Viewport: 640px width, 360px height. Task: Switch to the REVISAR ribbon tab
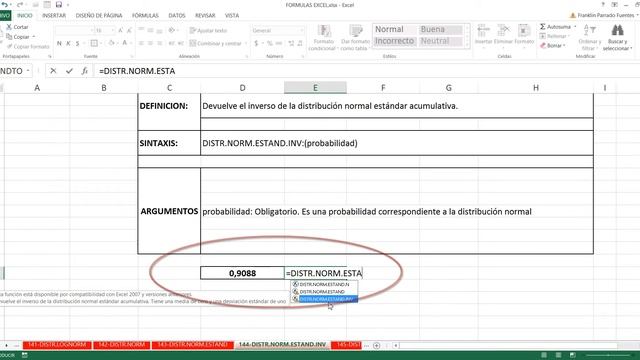coord(205,16)
